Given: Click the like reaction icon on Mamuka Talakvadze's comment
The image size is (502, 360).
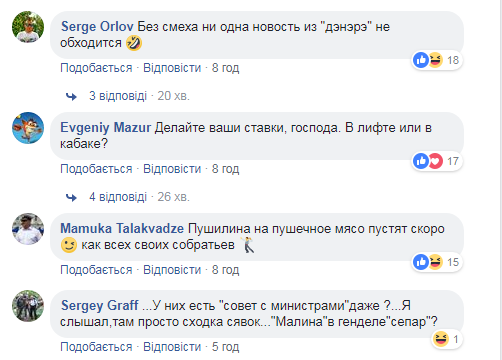Looking at the screenshot, I should 421,262.
